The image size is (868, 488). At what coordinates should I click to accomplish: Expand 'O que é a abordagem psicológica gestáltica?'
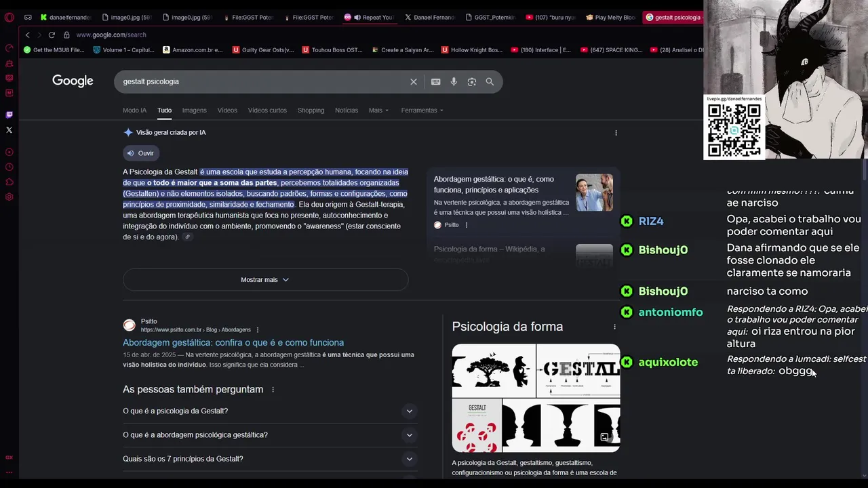270,435
